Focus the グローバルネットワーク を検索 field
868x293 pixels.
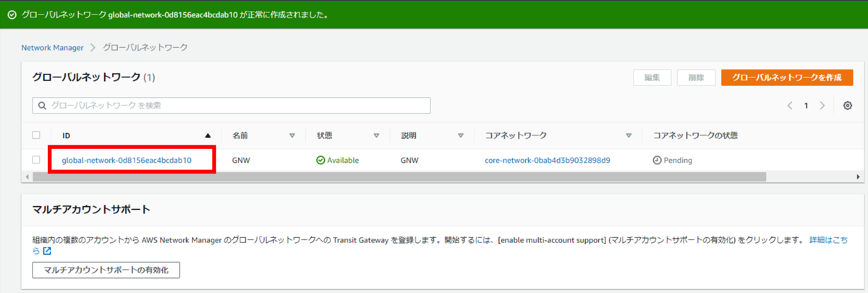(x=231, y=106)
